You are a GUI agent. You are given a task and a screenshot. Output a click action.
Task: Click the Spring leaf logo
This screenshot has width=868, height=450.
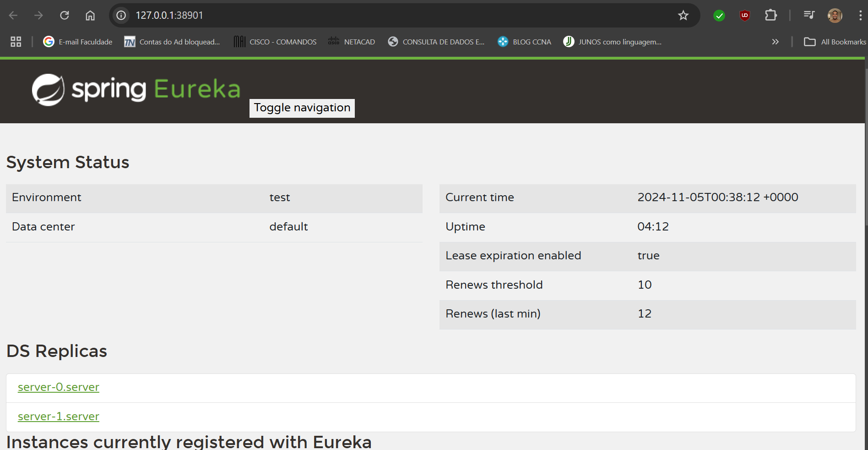[x=48, y=90]
